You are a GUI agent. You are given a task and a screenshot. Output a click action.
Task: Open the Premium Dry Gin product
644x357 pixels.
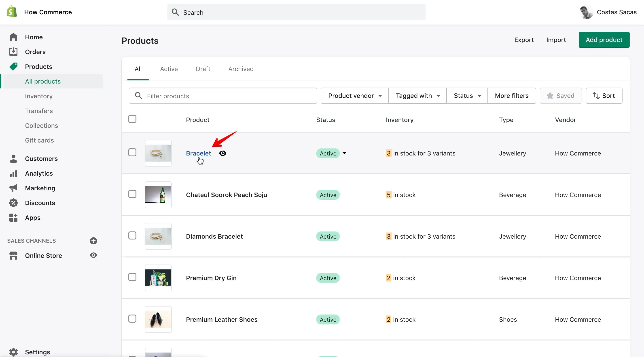click(x=211, y=278)
